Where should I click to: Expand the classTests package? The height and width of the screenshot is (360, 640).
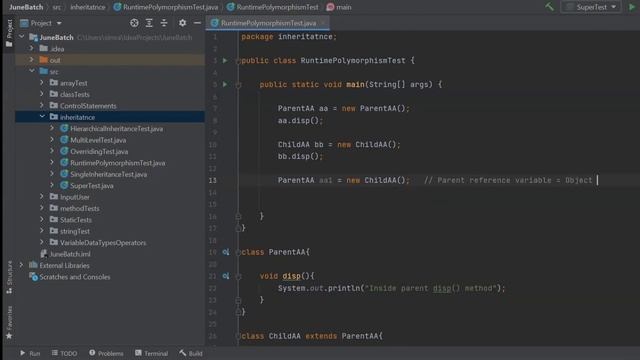[x=42, y=94]
